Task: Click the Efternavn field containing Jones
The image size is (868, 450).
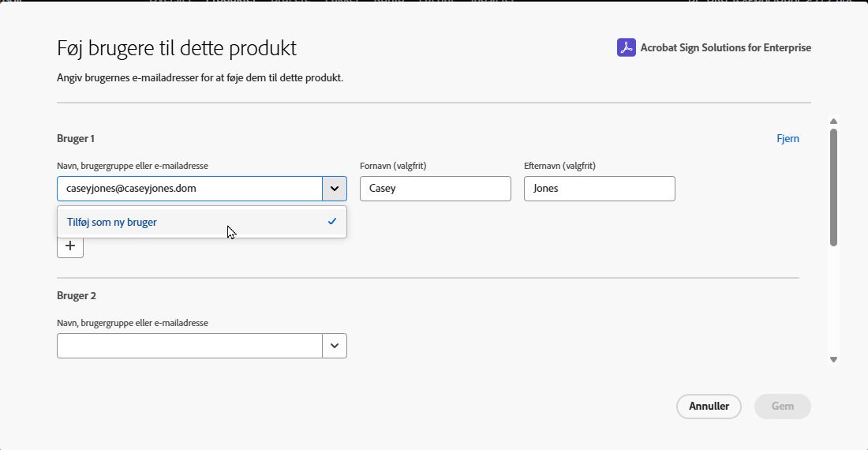Action: pos(600,189)
